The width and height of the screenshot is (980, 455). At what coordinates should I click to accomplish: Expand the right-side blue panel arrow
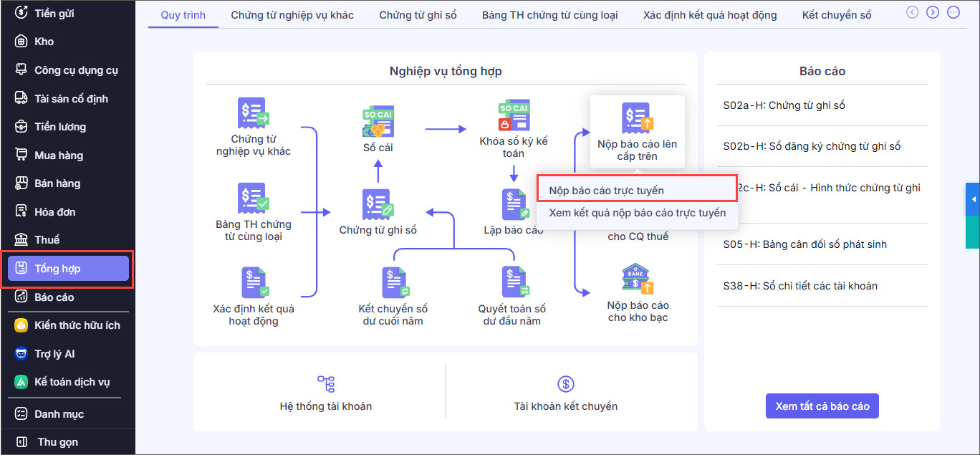pos(973,198)
